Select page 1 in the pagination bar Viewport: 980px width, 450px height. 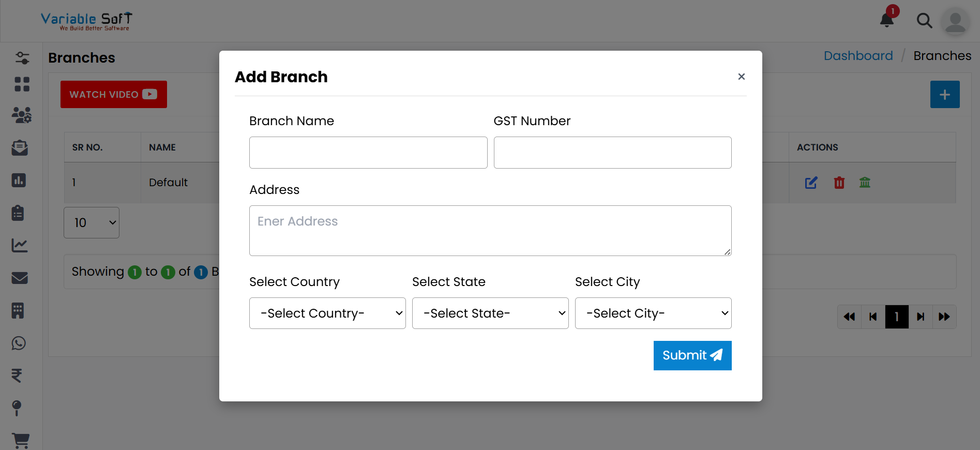point(897,317)
